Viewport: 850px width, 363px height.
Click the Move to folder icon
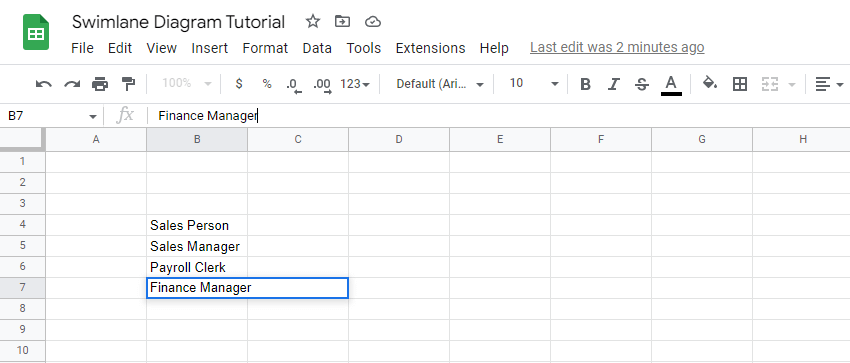pyautogui.click(x=342, y=22)
